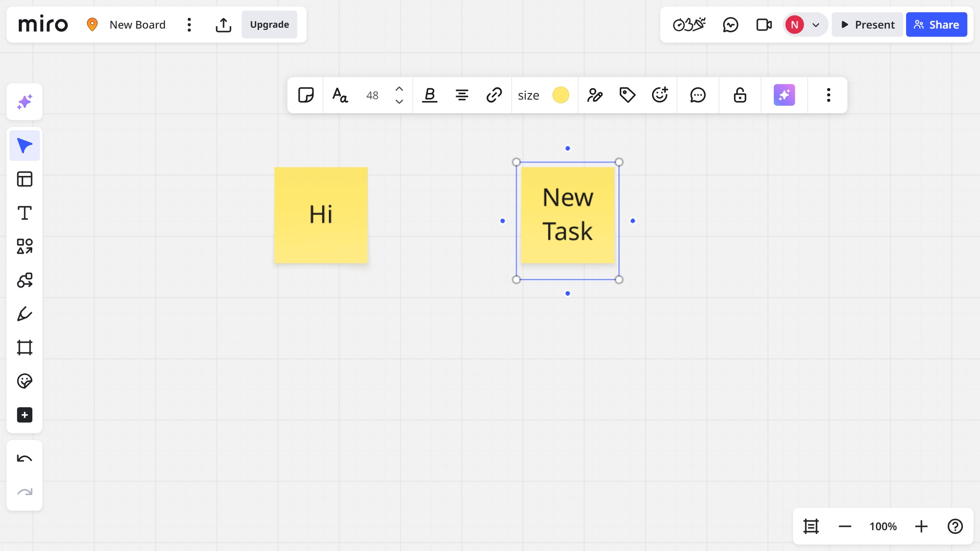The width and height of the screenshot is (980, 551).
Task: Toggle bold text formatting
Action: pos(430,95)
